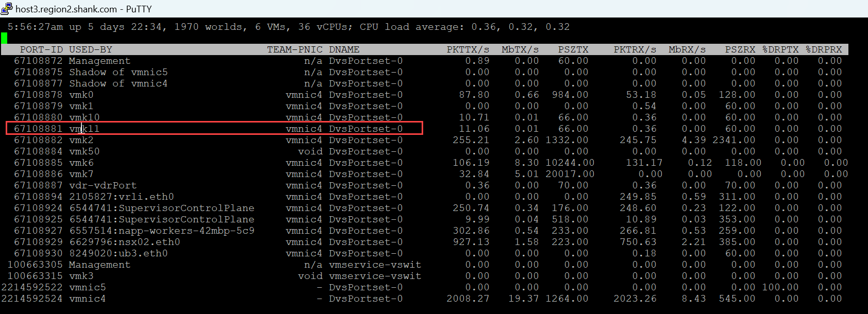Click the MbRX/s column header
The width and height of the screenshot is (868, 314).
[x=688, y=49]
